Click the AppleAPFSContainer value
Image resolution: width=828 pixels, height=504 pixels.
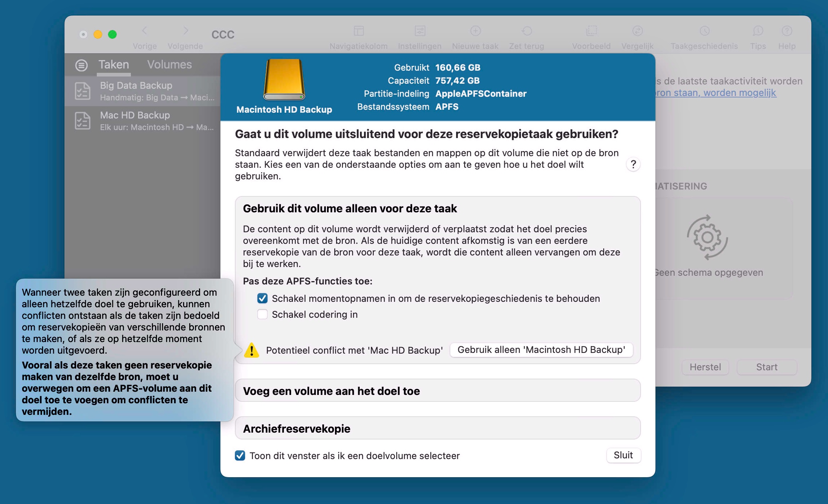(x=481, y=93)
